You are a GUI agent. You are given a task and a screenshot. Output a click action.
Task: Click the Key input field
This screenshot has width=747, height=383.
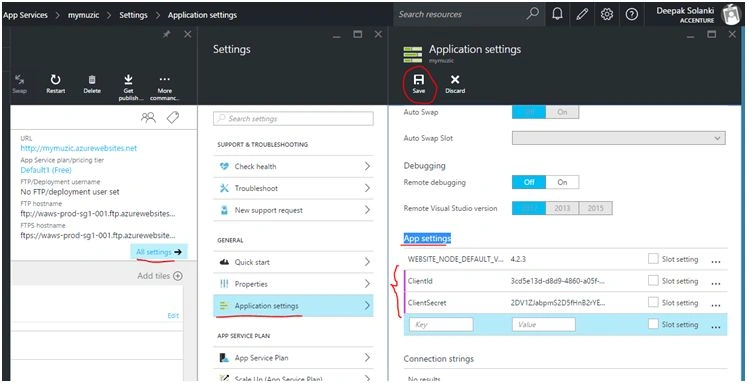tap(441, 324)
